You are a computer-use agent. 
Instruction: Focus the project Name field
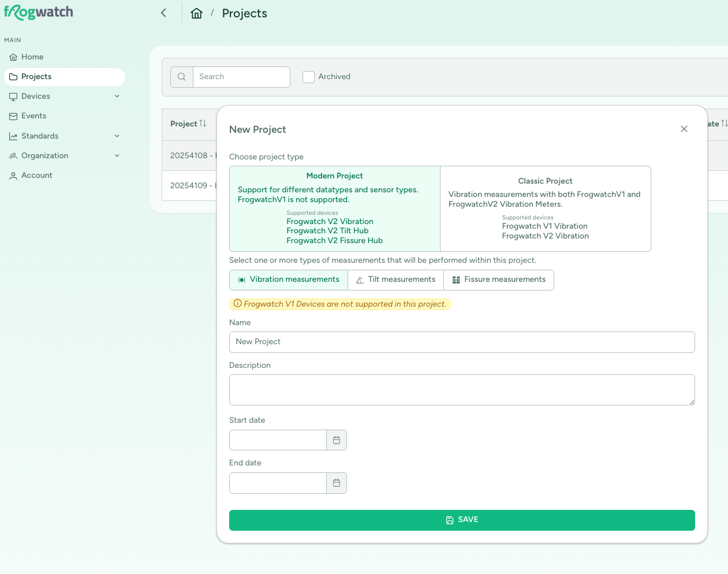coord(462,342)
